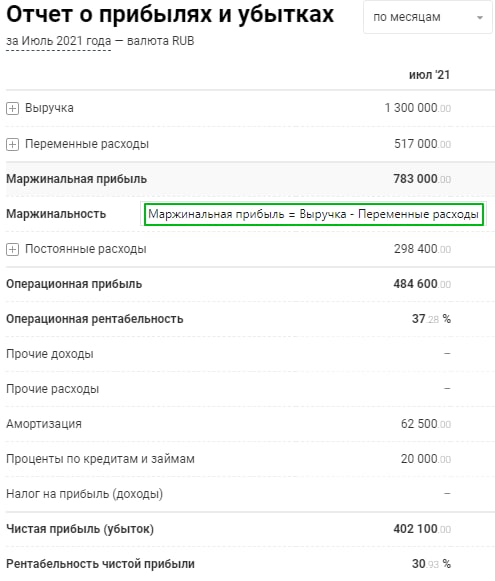Click the Операционная прибыль label
Viewport: 495px width, 581px height.
(x=74, y=284)
